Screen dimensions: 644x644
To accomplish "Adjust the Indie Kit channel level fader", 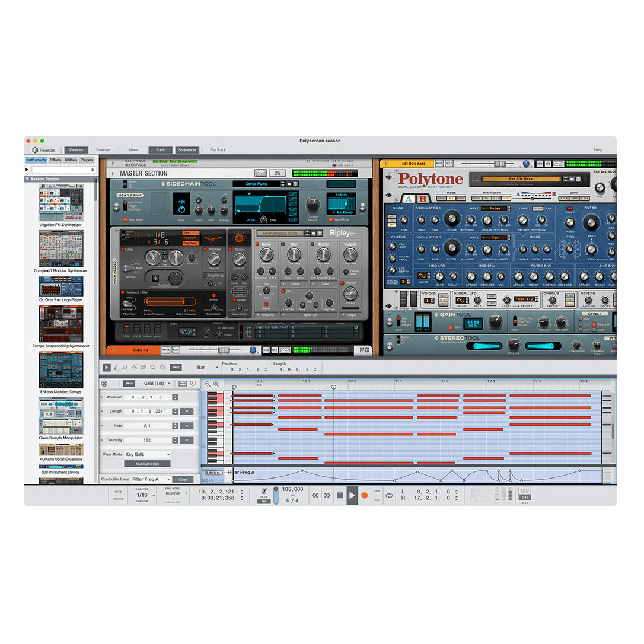I will click(x=224, y=350).
